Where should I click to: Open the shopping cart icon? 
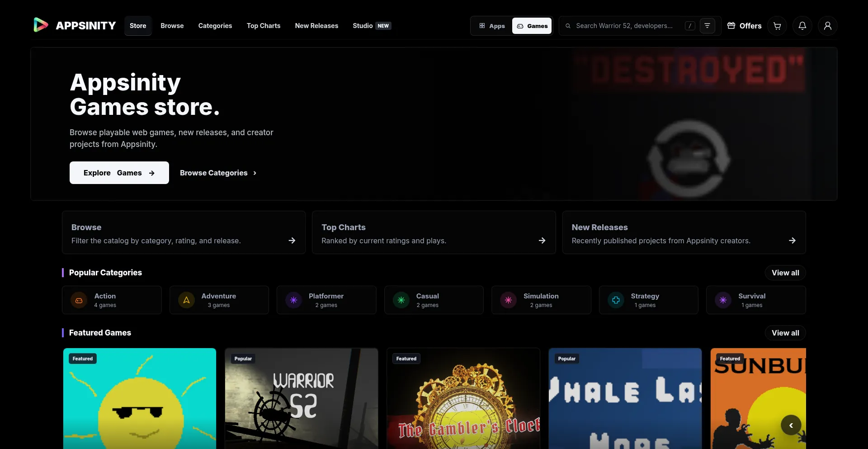(777, 26)
